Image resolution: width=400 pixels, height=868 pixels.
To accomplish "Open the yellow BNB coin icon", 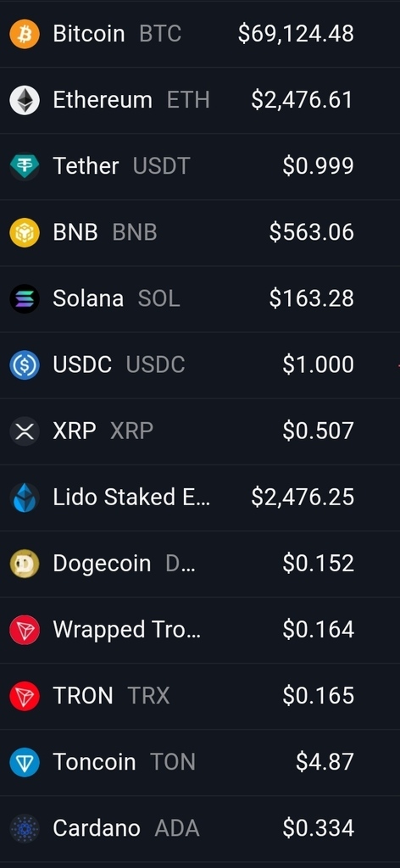I will click(x=25, y=232).
